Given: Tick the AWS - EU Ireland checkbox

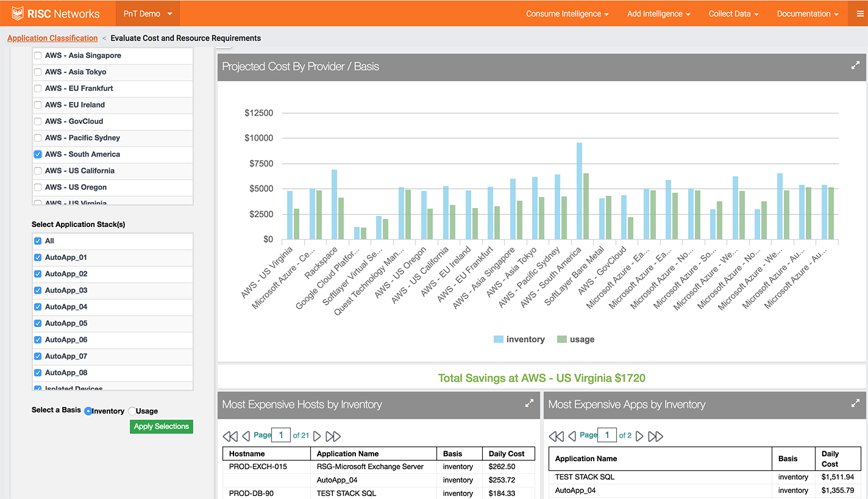Looking at the screenshot, I should click(38, 105).
